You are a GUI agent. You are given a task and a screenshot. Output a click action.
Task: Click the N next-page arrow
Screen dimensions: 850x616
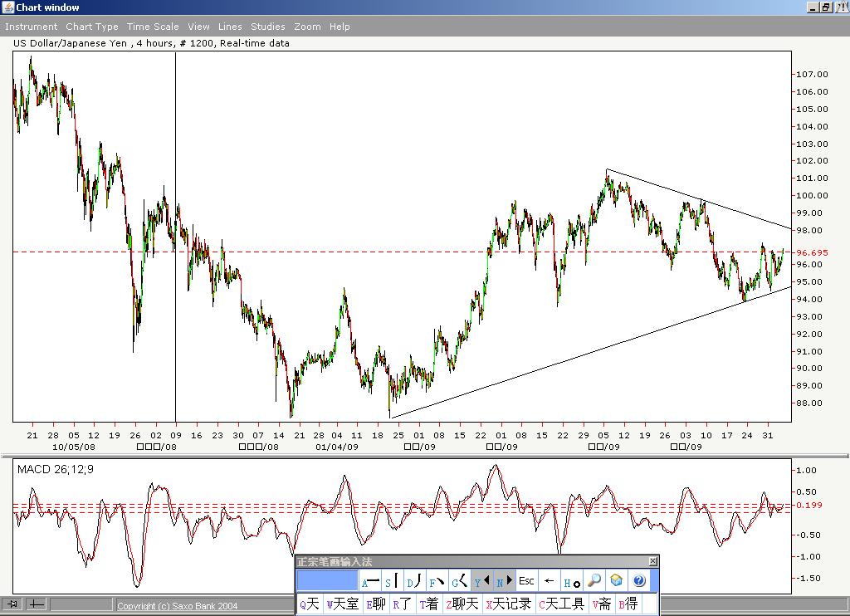pyautogui.click(x=504, y=581)
